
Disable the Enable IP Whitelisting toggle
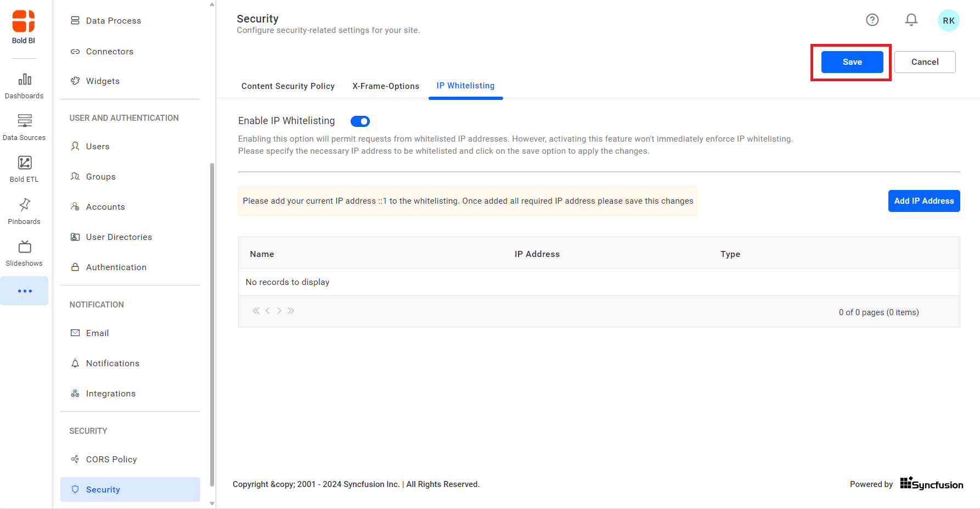(360, 121)
